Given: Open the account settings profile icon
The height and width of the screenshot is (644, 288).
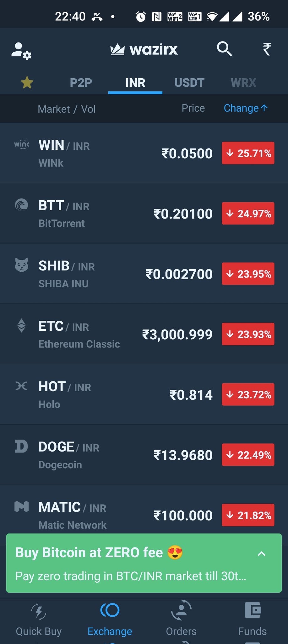Looking at the screenshot, I should (x=21, y=51).
